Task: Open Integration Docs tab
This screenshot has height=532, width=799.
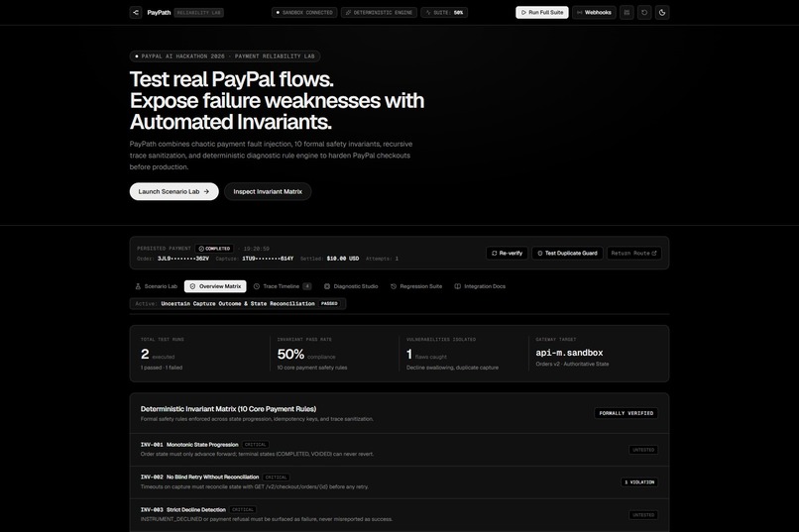Action: 480,286
